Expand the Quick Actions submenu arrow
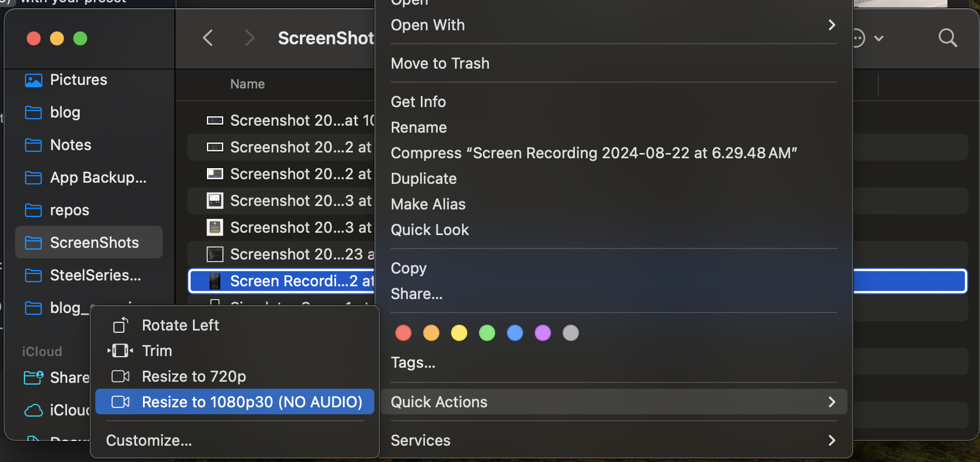 831,402
